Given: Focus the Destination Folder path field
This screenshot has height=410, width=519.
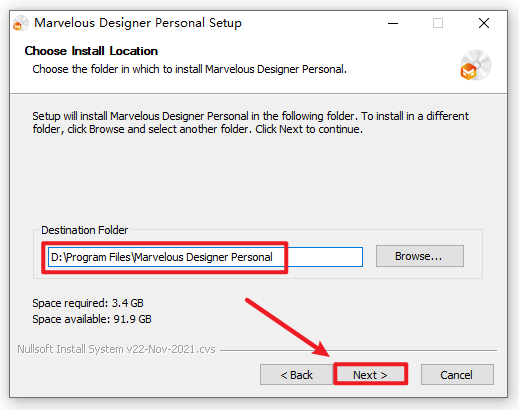Looking at the screenshot, I should [x=205, y=257].
